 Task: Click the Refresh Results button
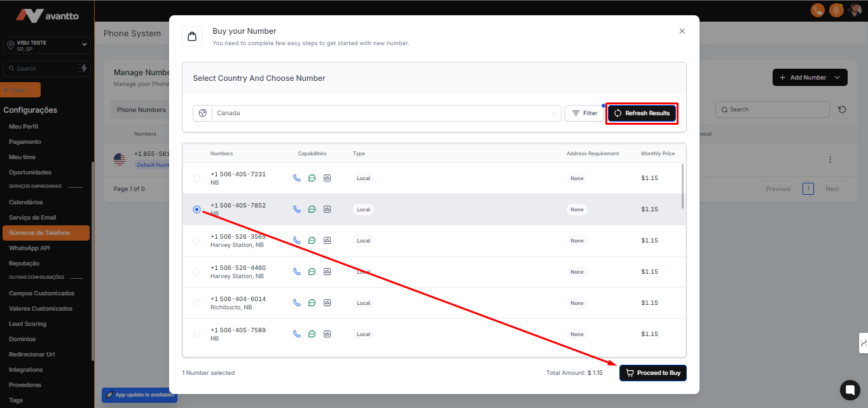(x=642, y=113)
